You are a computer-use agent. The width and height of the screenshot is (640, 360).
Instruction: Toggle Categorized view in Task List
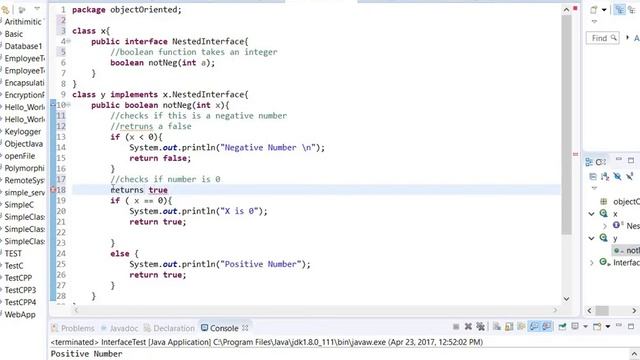click(620, 10)
